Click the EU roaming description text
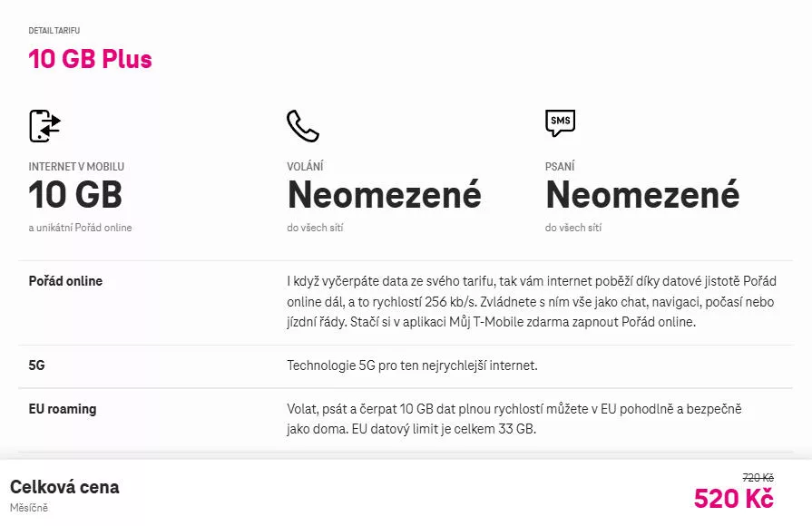 point(514,419)
